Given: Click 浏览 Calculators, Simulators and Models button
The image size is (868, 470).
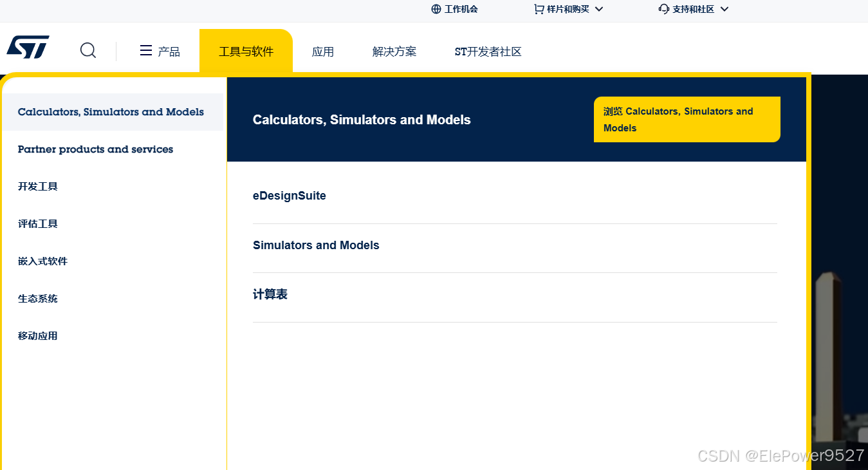Looking at the screenshot, I should 687,119.
